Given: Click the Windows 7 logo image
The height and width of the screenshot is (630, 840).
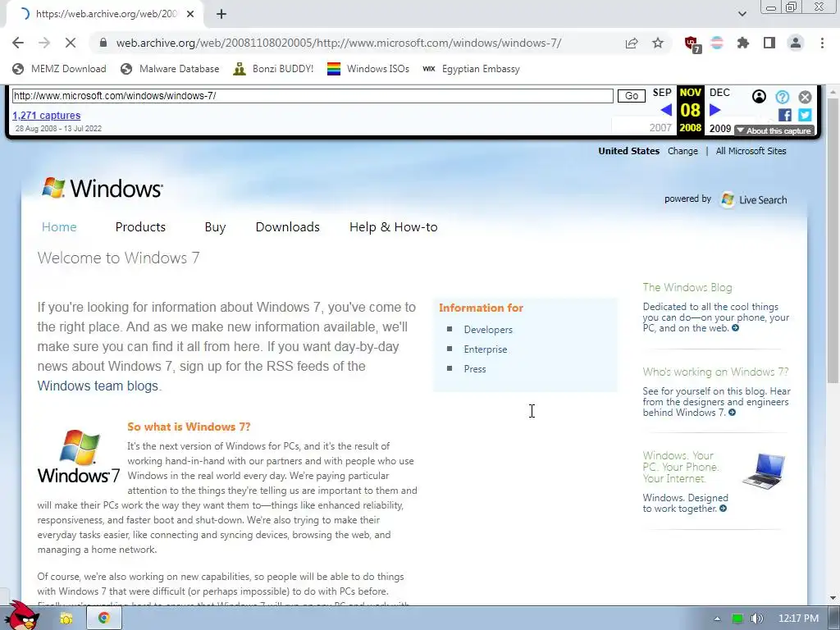Looking at the screenshot, I should (79, 456).
